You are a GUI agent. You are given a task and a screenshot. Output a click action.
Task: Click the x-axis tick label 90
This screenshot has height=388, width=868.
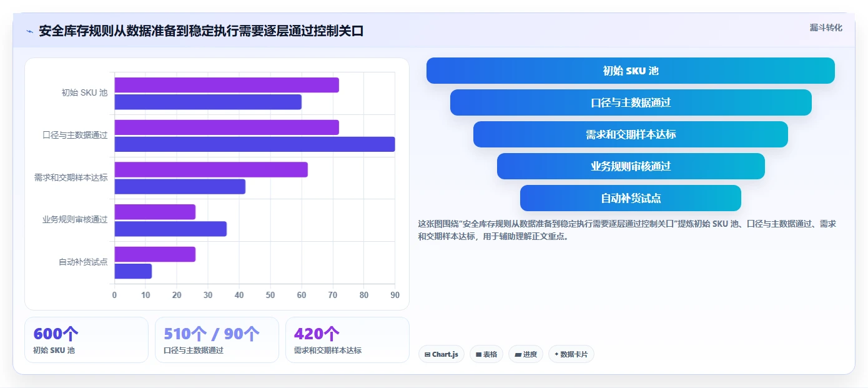(x=395, y=295)
